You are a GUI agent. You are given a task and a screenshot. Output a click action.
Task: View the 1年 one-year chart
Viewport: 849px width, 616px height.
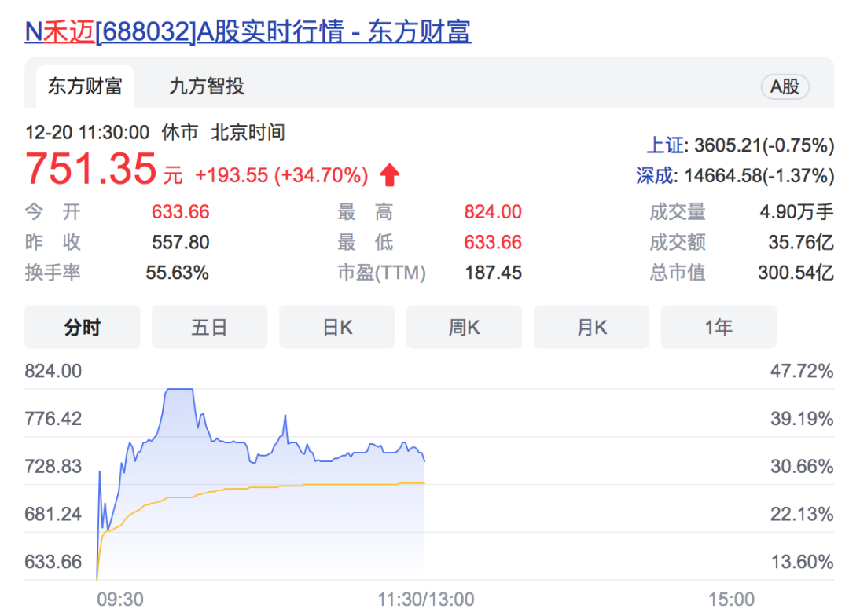click(719, 327)
